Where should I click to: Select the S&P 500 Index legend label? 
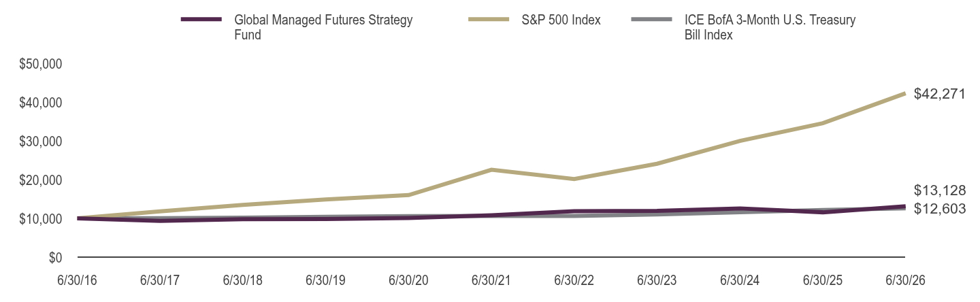[x=561, y=20]
